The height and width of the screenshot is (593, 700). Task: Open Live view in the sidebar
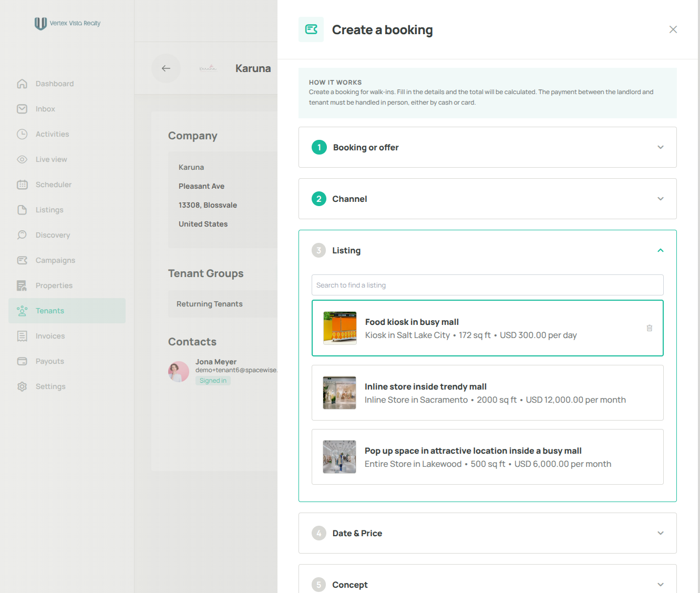click(67, 159)
